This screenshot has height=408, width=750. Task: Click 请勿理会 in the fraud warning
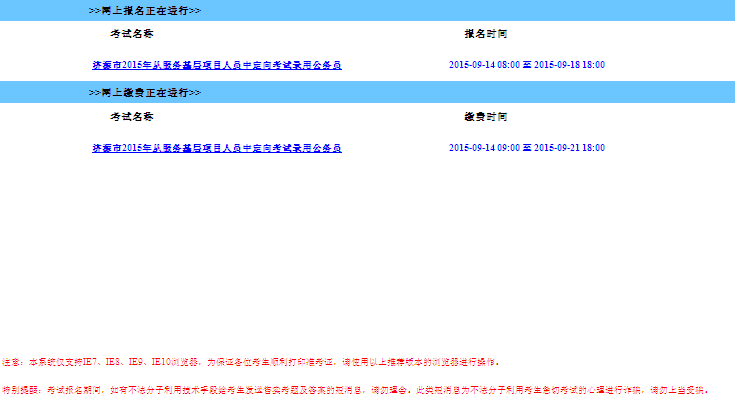[390, 390]
